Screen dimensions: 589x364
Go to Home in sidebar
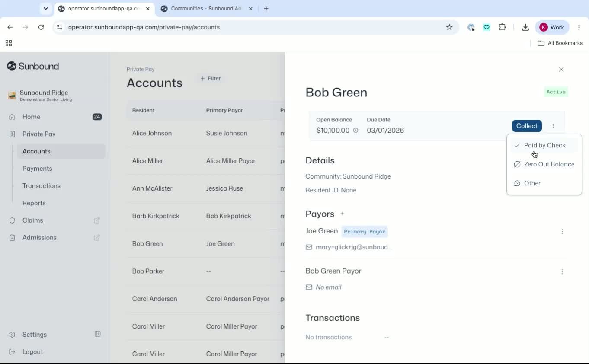pyautogui.click(x=31, y=117)
